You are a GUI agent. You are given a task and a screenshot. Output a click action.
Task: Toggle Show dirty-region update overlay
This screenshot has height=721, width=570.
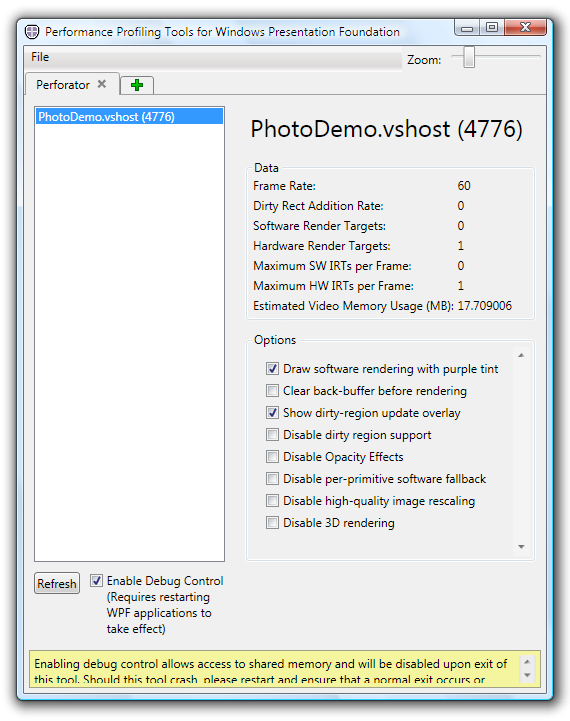click(272, 413)
